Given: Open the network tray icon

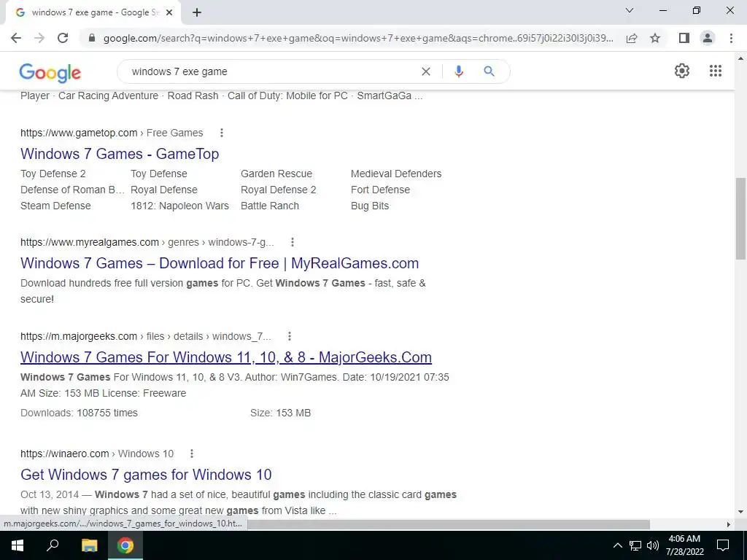Looking at the screenshot, I should tap(635, 545).
